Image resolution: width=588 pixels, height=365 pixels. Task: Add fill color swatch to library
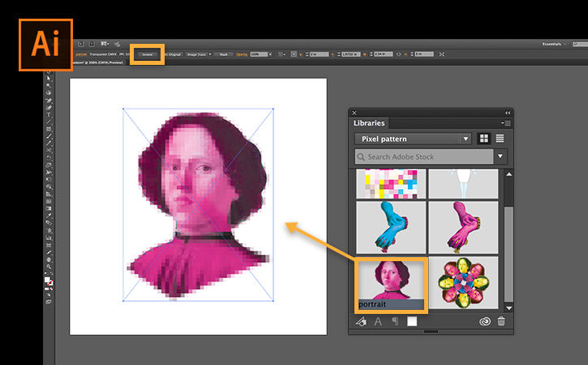pyautogui.click(x=412, y=321)
